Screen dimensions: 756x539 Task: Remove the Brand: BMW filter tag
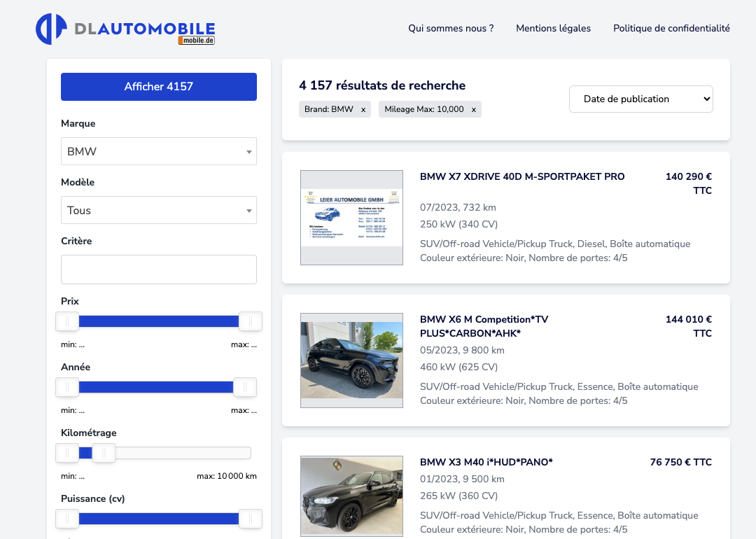363,109
